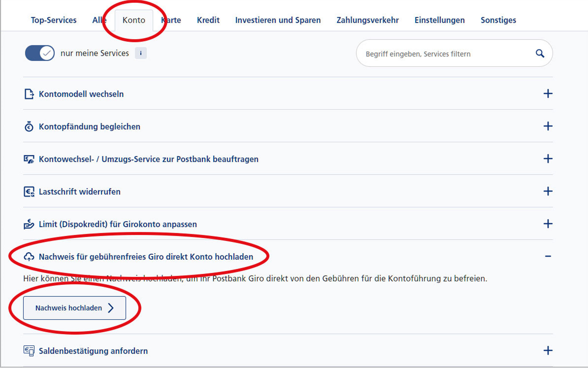588x368 pixels.
Task: Click the Saldenbestätigung anfordern icon
Action: (x=29, y=351)
